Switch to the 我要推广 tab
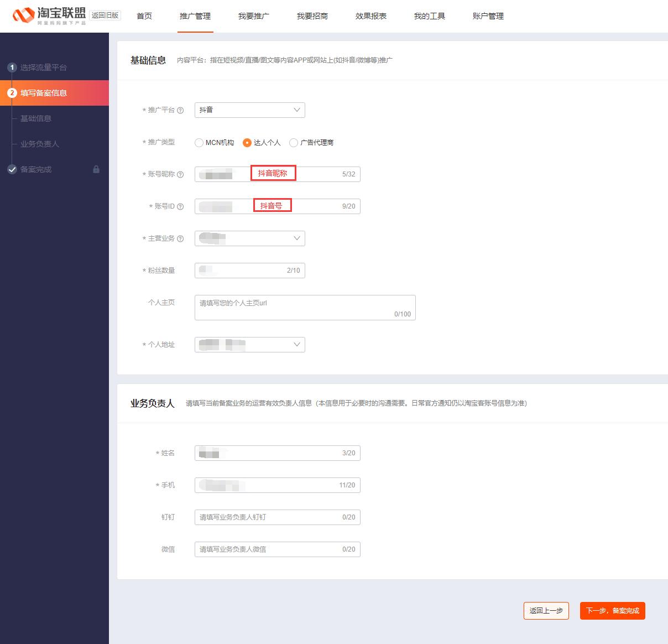 point(254,16)
